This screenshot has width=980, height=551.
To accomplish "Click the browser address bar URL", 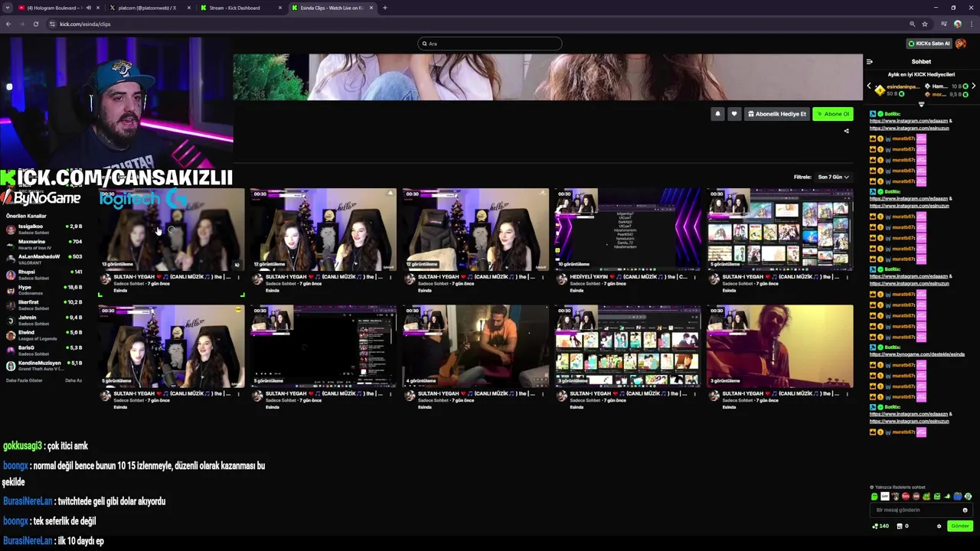I will point(85,24).
